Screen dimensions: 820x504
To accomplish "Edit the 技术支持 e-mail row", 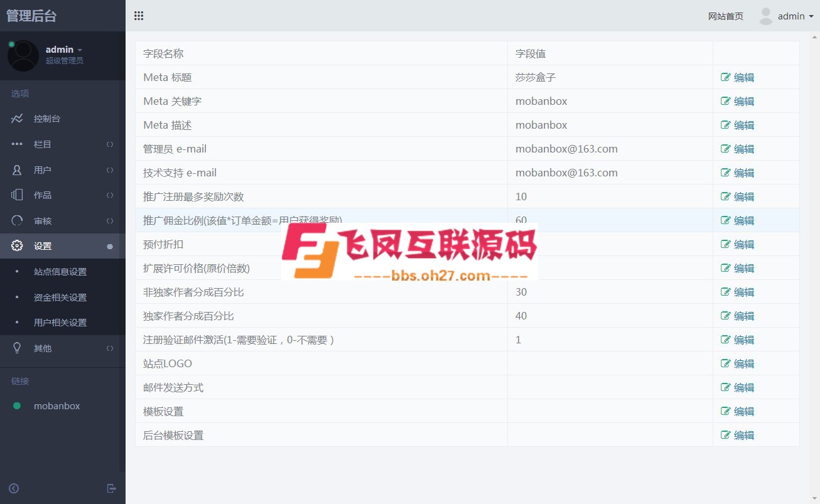I will (738, 173).
